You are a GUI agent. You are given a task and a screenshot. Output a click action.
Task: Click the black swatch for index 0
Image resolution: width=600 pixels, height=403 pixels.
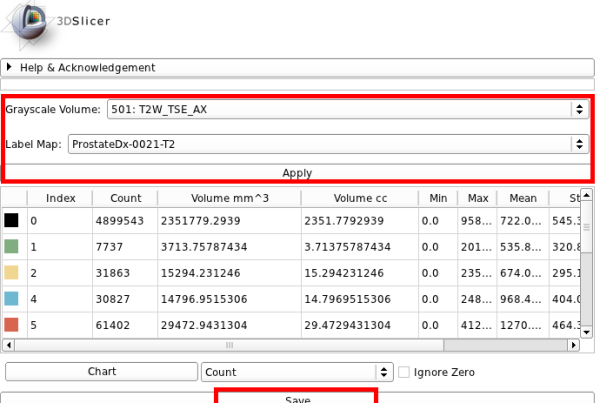click(x=11, y=220)
